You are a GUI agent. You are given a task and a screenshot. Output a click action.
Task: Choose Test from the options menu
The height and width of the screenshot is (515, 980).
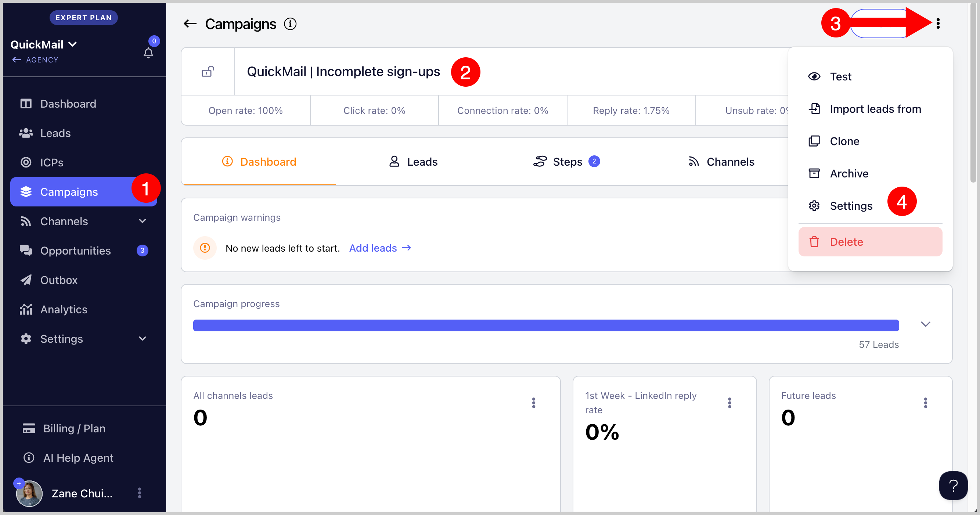[x=870, y=76]
